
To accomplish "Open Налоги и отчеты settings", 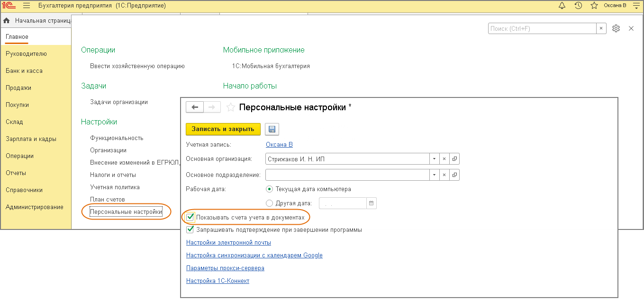I will (x=113, y=175).
